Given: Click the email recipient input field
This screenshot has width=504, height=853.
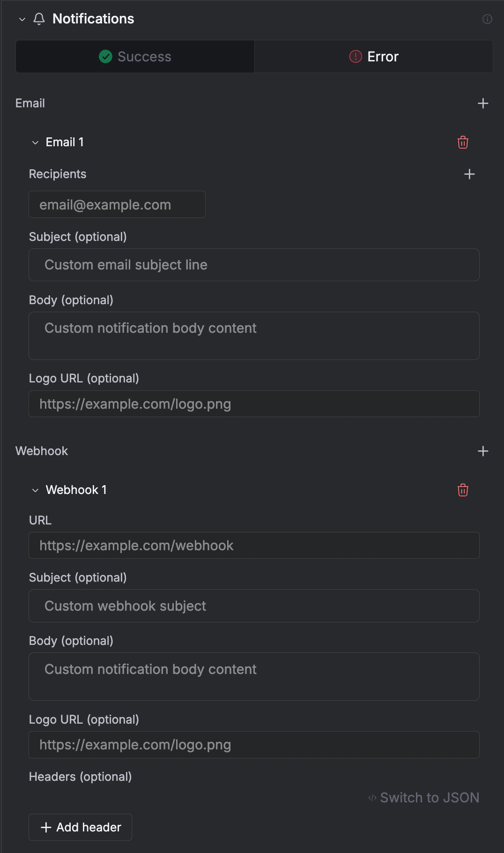Looking at the screenshot, I should pyautogui.click(x=117, y=204).
